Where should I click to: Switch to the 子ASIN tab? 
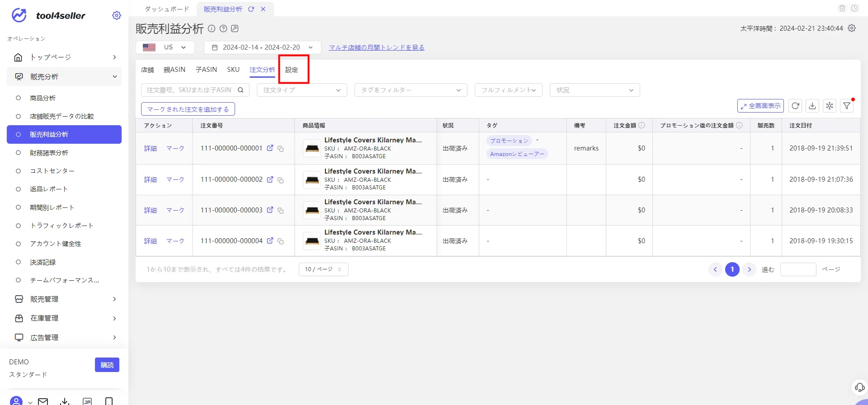[x=206, y=70]
